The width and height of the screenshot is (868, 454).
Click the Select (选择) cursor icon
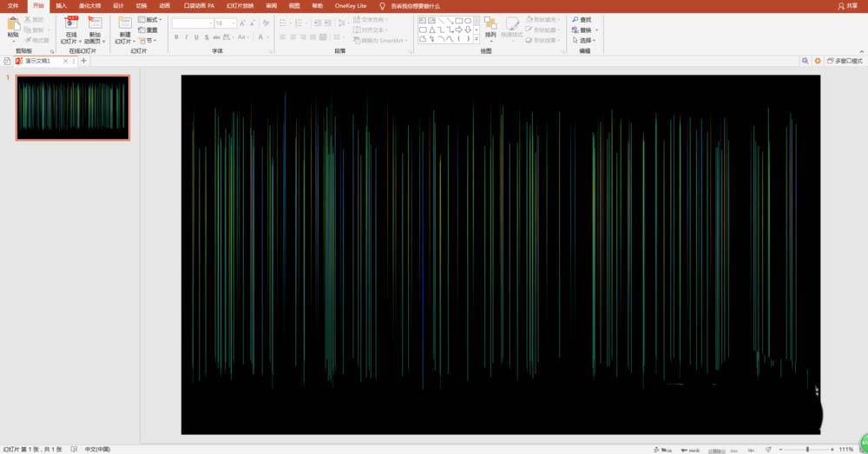pyautogui.click(x=575, y=40)
